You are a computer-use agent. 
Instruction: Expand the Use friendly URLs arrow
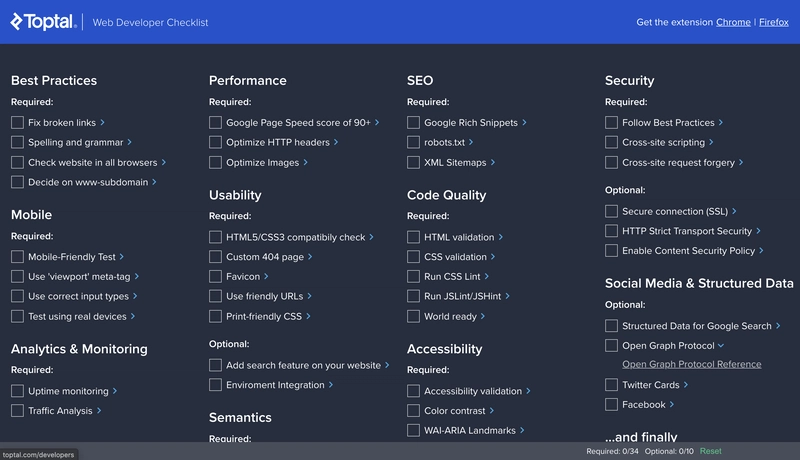tap(309, 296)
